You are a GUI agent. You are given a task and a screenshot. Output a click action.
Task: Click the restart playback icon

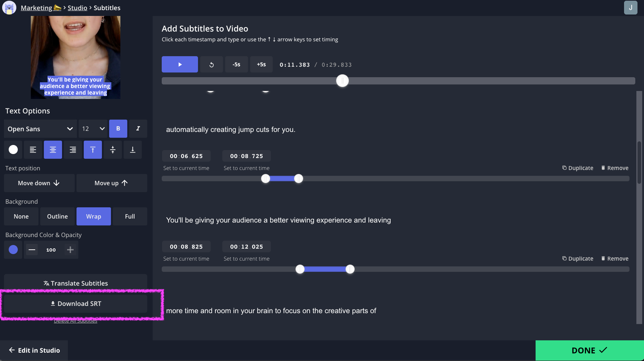[x=211, y=65]
